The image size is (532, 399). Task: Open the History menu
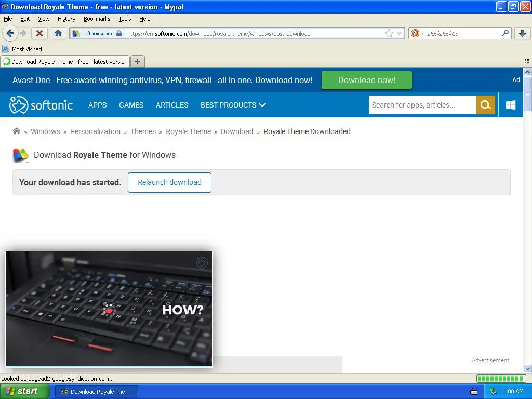tap(66, 19)
